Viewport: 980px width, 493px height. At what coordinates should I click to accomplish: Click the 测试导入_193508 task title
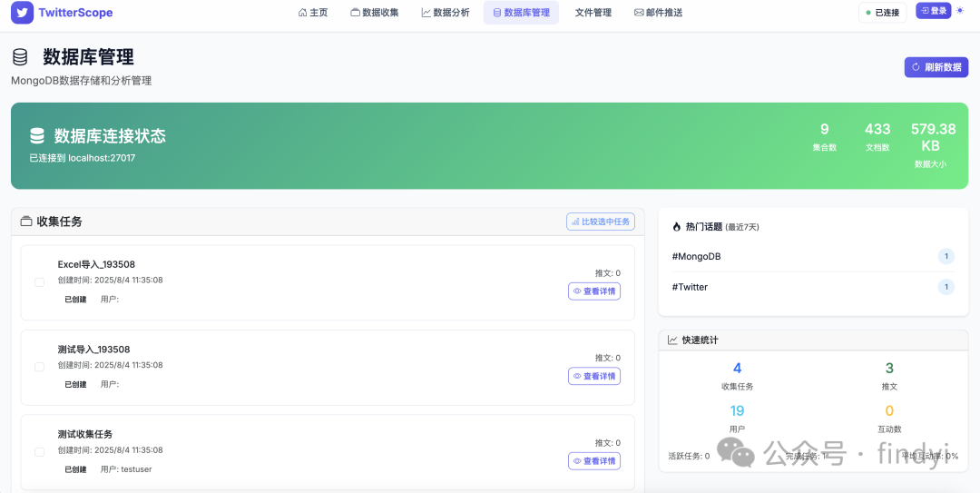tap(93, 350)
